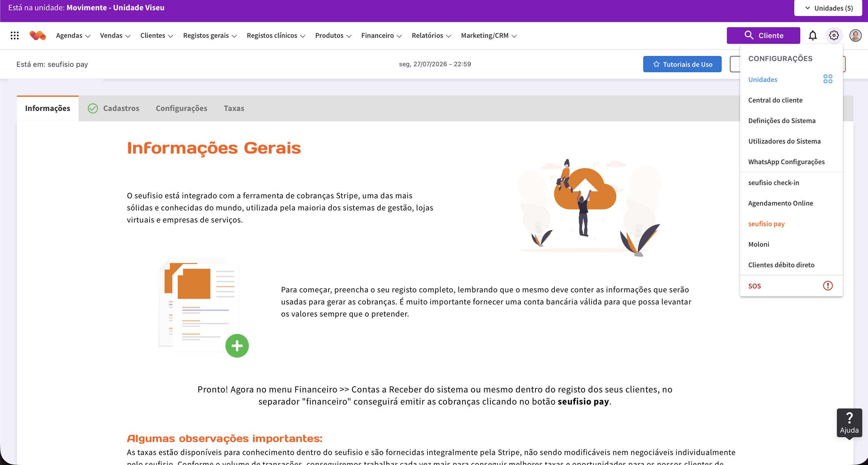The image size is (868, 465).
Task: Expand the Relatórios menu
Action: 431,35
